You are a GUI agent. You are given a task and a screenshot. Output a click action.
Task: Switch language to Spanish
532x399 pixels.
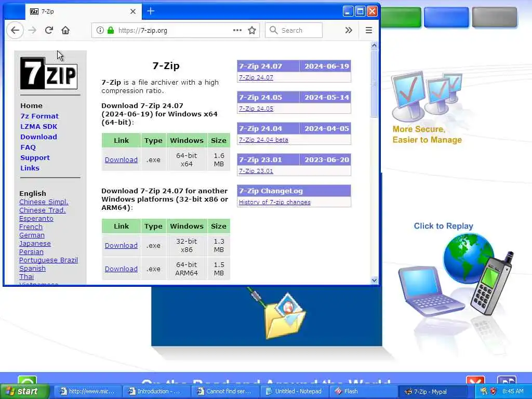32,269
